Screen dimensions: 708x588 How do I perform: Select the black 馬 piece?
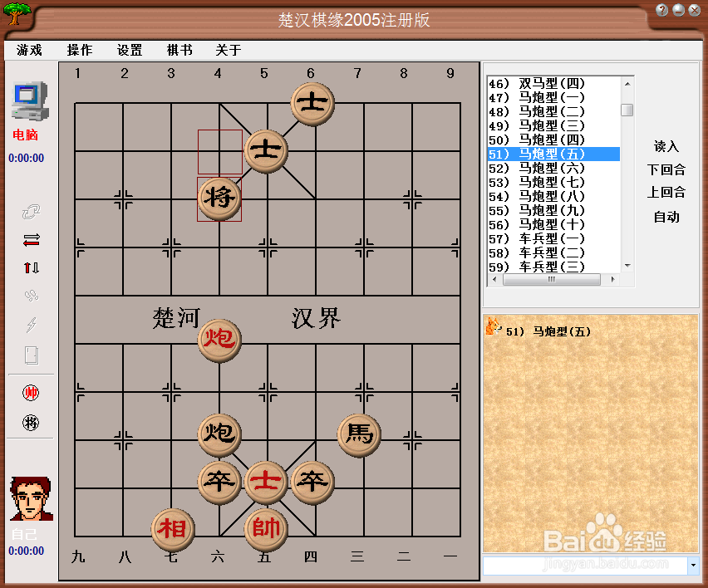360,435
